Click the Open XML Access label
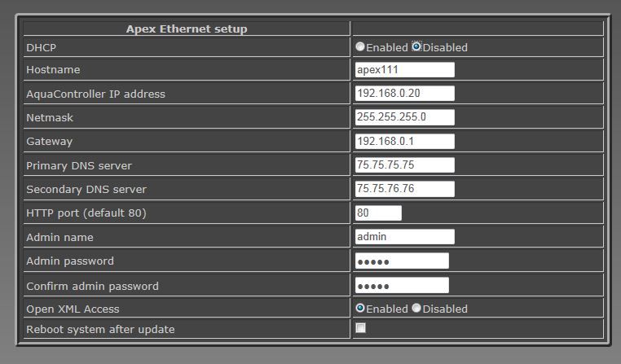The height and width of the screenshot is (364, 621). (x=73, y=309)
